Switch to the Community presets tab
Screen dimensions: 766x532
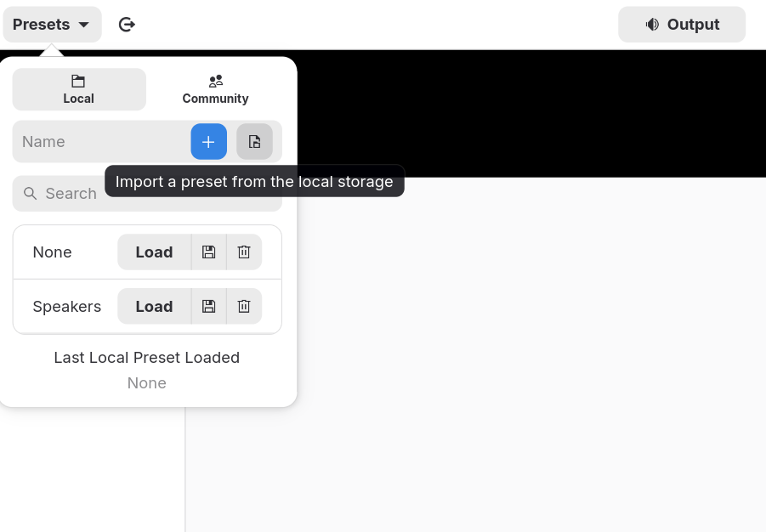215,89
